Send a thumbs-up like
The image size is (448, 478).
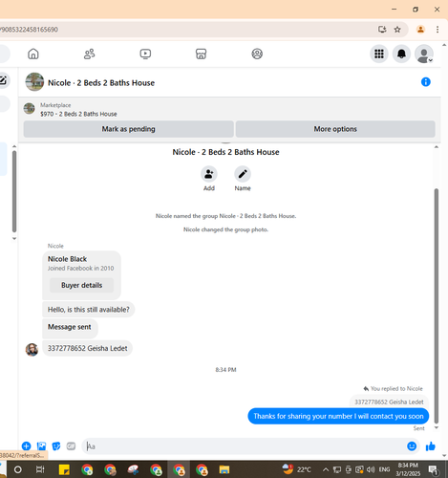pyautogui.click(x=430, y=446)
